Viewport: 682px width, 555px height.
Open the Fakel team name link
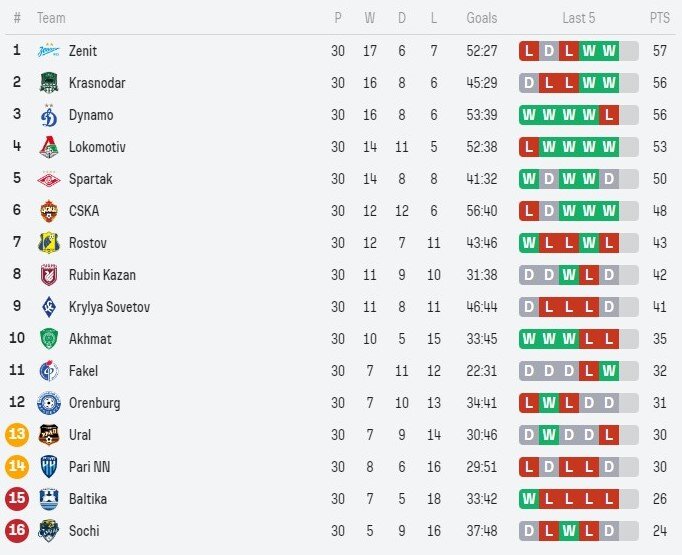pyautogui.click(x=83, y=371)
